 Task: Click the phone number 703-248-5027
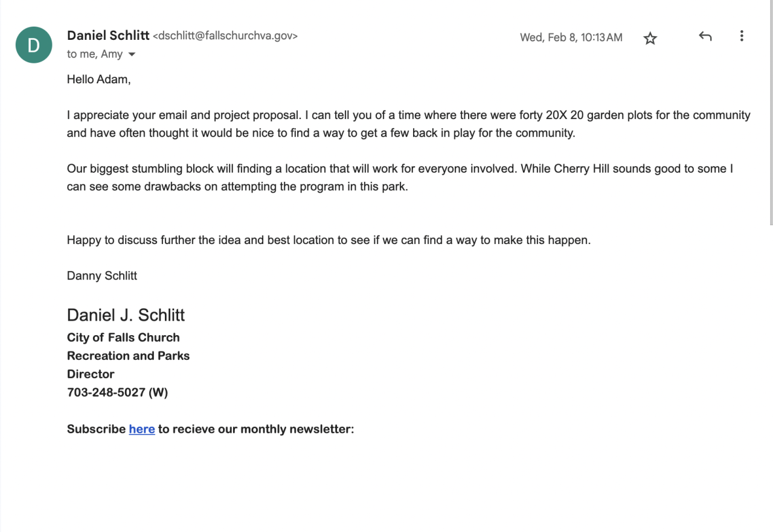click(x=106, y=393)
